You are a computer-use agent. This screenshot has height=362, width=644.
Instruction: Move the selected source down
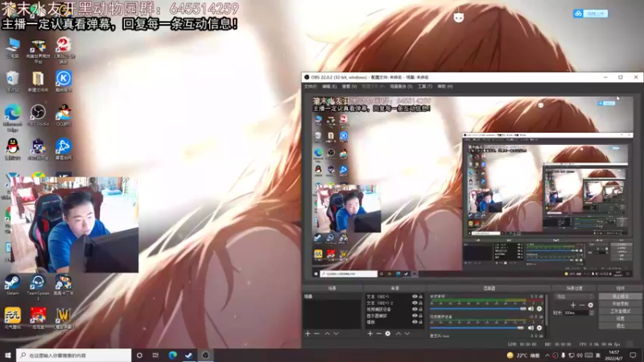coord(407,334)
